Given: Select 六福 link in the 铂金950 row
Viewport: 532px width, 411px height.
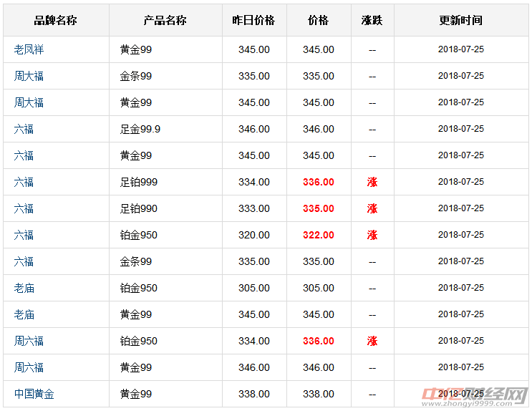Looking at the screenshot, I should click(x=24, y=235).
